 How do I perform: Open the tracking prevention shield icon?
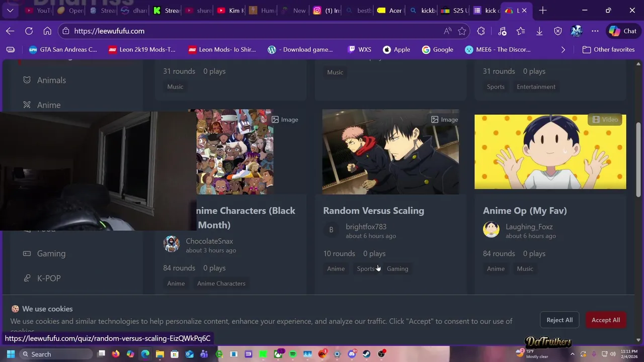(x=558, y=31)
